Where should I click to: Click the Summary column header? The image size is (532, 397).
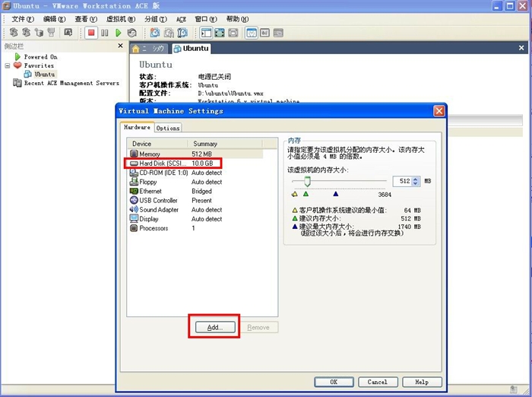coord(225,144)
